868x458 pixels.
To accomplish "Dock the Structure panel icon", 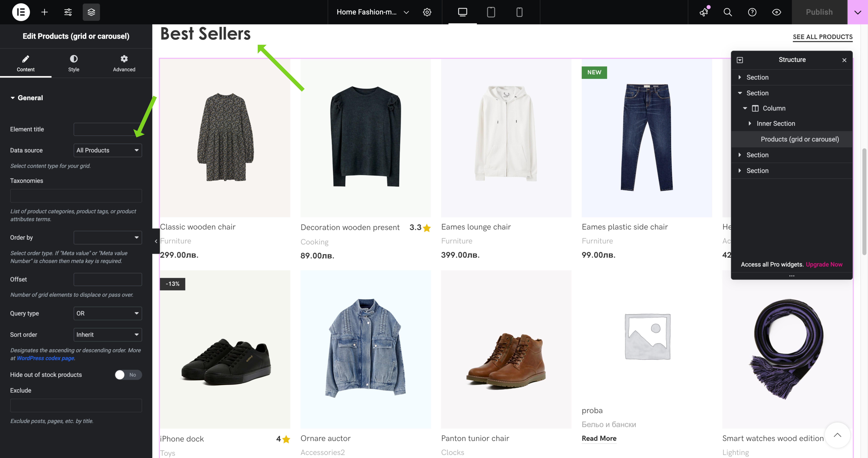I will tap(740, 60).
